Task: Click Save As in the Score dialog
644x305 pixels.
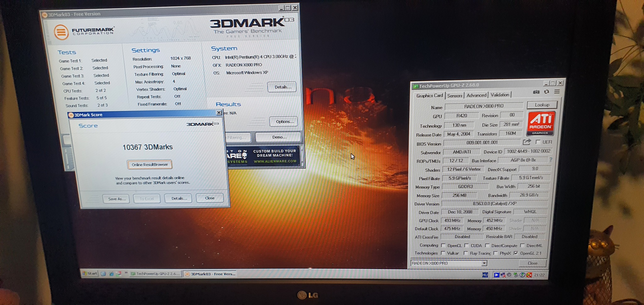Action: tap(116, 199)
